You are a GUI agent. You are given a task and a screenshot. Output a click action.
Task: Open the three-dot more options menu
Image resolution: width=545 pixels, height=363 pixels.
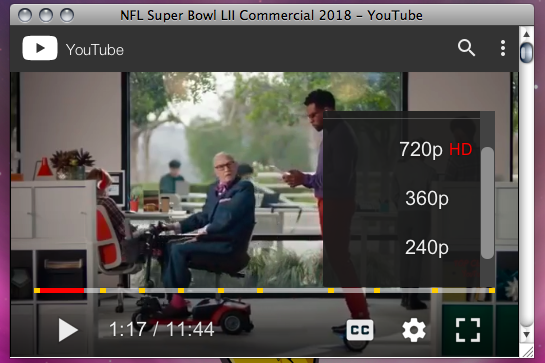[503, 48]
